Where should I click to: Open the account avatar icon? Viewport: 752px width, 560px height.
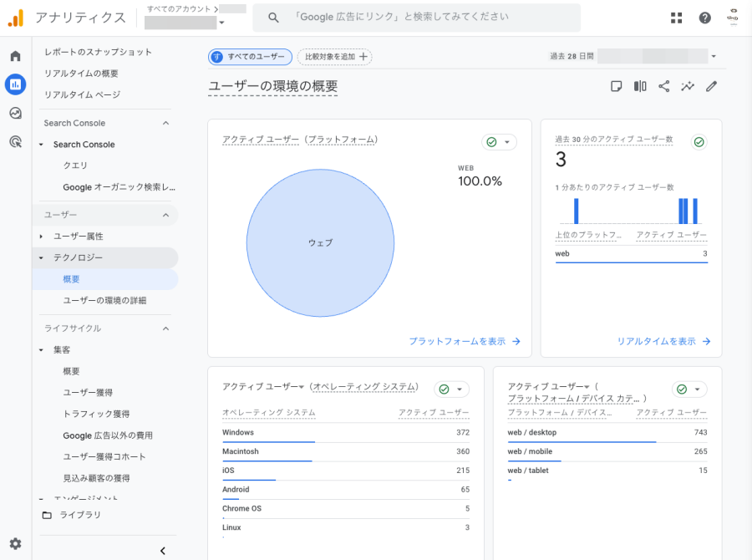coord(732,18)
